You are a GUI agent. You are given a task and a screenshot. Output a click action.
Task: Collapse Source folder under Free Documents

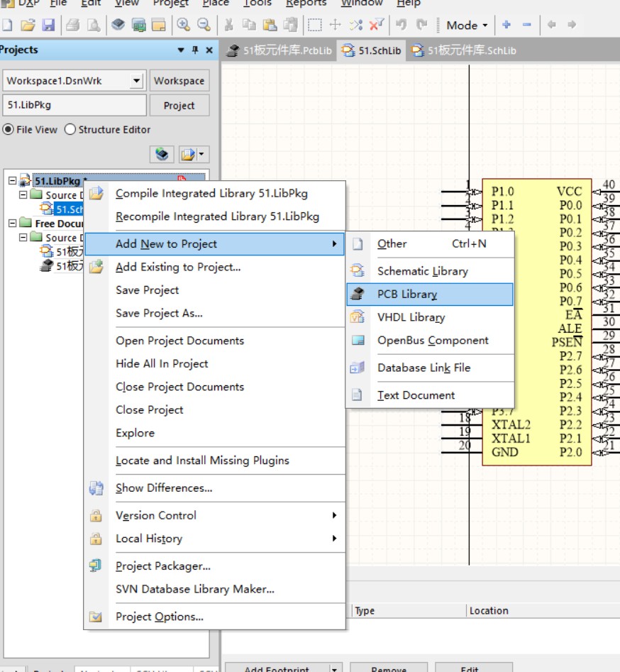pyautogui.click(x=23, y=237)
